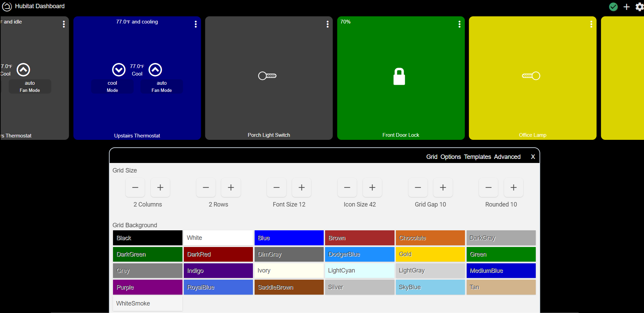This screenshot has width=644, height=313.
Task: Close the grid settings panel with X
Action: 533,157
